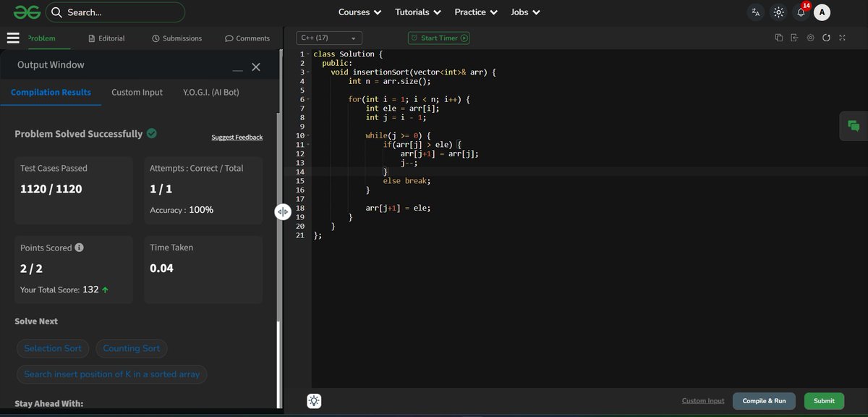
Task: Toggle the light theme
Action: coord(778,12)
